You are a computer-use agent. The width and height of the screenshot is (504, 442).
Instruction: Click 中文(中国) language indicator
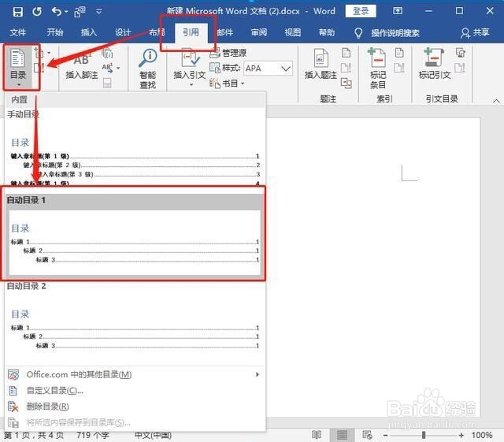coord(153,436)
